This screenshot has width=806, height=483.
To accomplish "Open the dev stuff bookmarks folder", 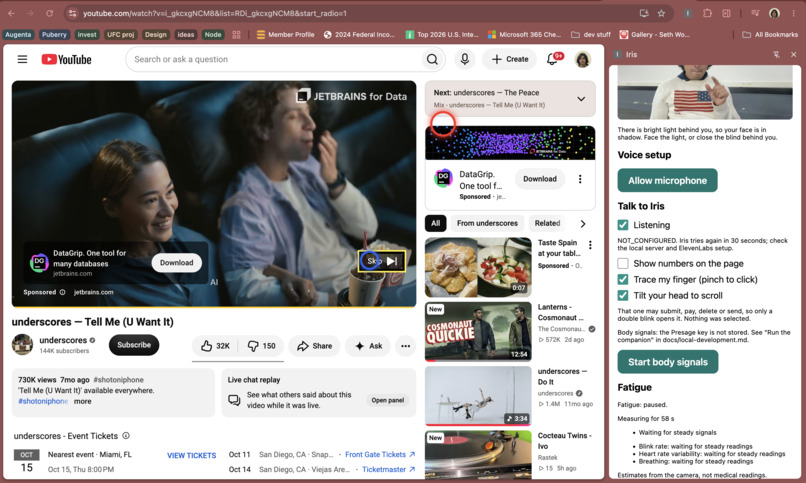I will coord(591,34).
